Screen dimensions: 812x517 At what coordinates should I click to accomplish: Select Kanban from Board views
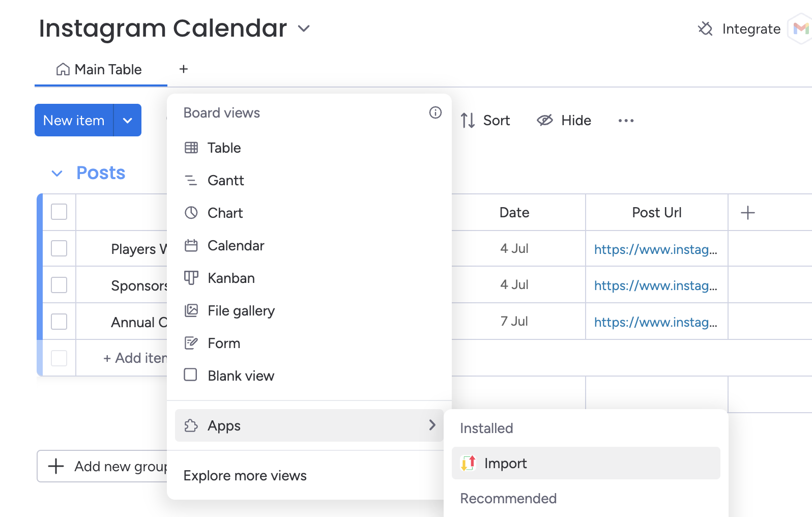[x=309, y=278]
